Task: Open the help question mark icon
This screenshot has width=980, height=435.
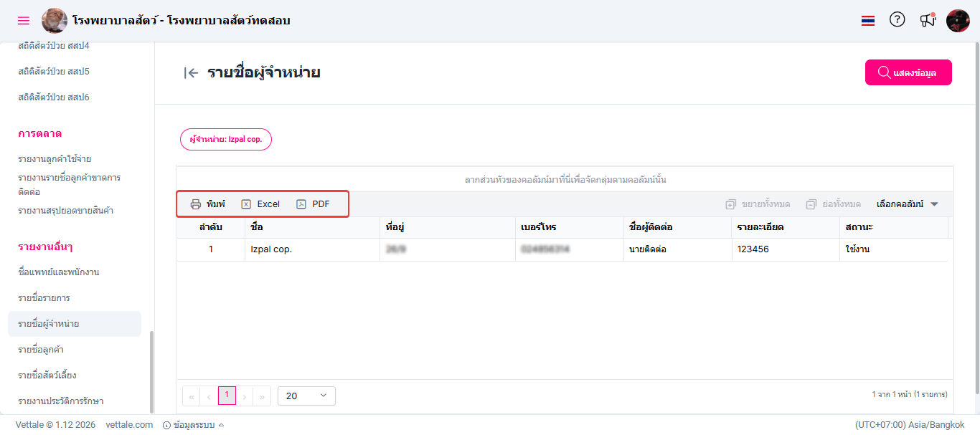Action: (x=897, y=20)
